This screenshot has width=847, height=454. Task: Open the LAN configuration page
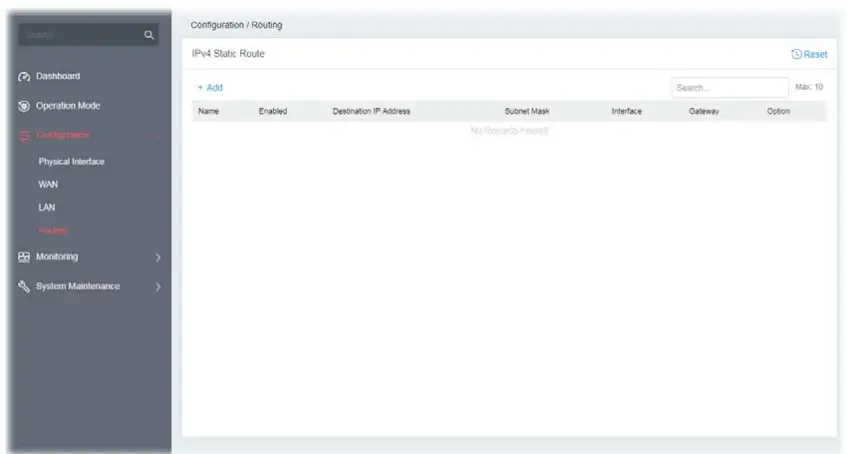46,208
